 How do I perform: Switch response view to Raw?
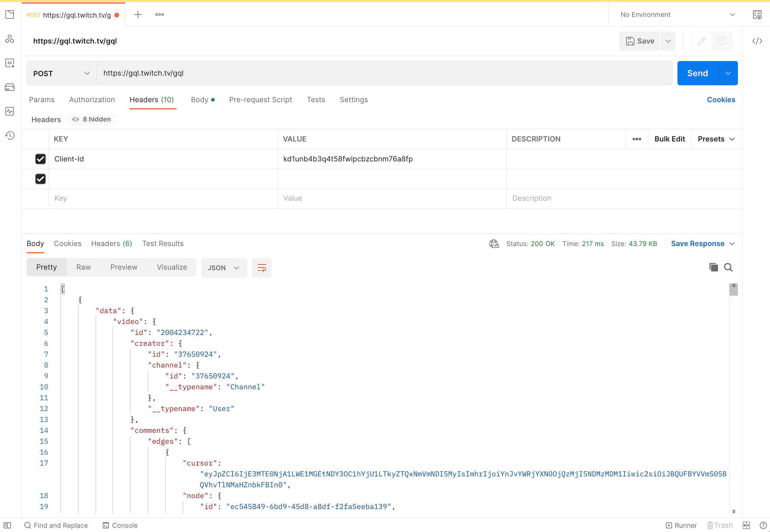click(x=83, y=267)
